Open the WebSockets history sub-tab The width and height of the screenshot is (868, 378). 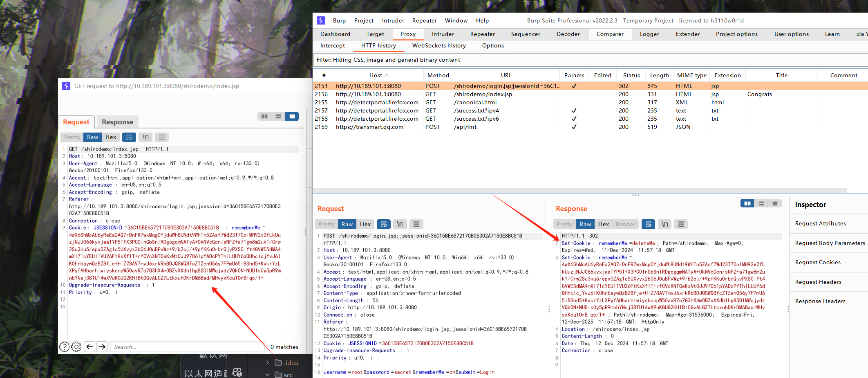[439, 45]
